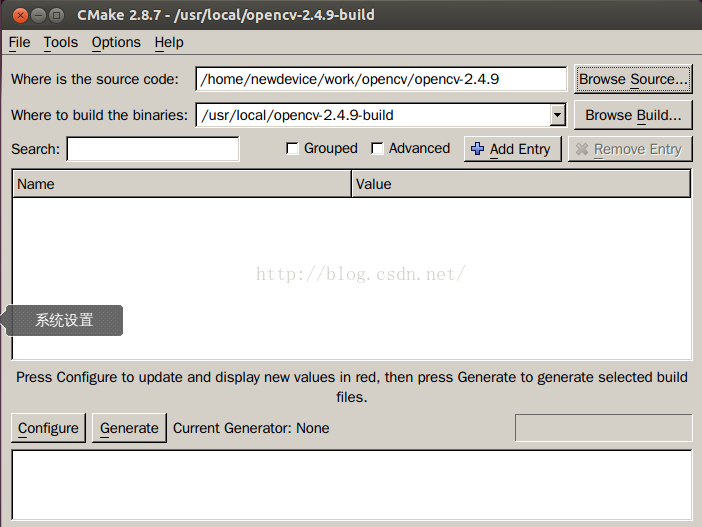Enable the Advanced checkbox
702x527 pixels.
[377, 148]
